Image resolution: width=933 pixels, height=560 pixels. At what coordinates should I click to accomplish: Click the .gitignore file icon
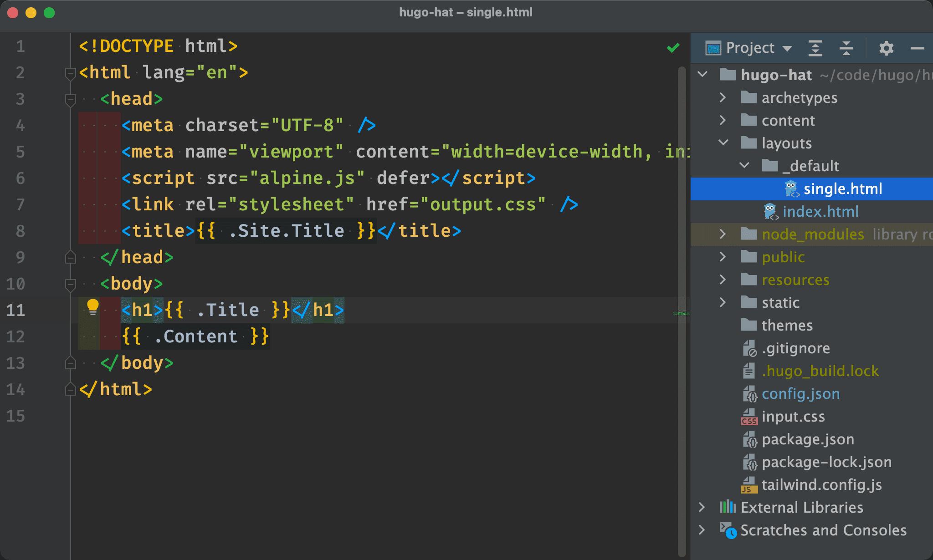point(749,348)
